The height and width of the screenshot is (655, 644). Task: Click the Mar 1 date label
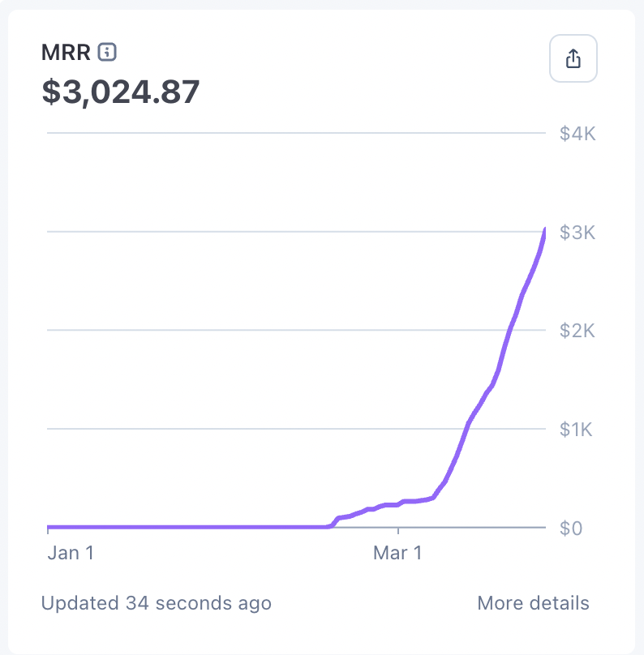click(397, 553)
